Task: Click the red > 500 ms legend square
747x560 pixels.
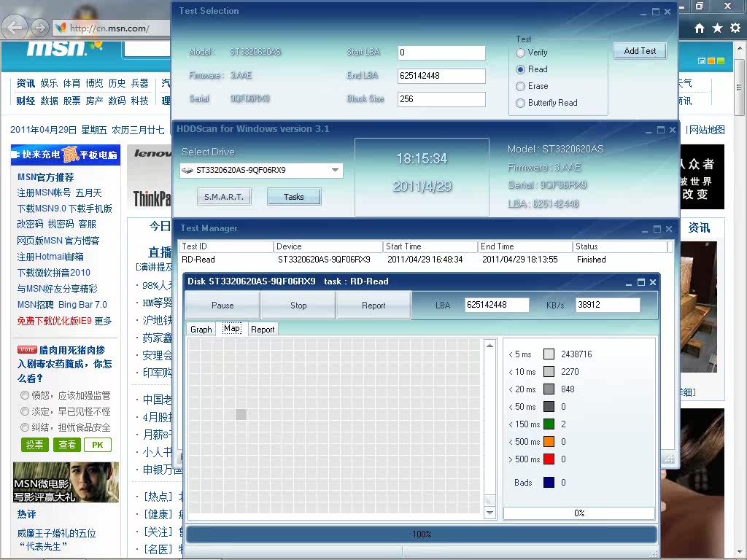Action: coord(549,459)
